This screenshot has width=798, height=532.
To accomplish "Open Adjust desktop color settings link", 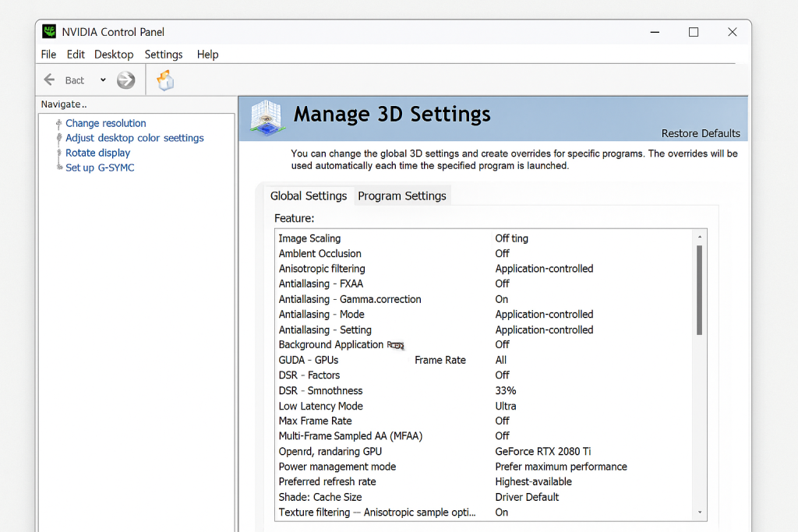I will tap(134, 138).
